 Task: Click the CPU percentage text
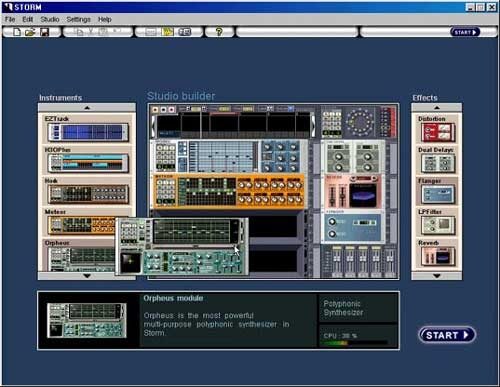[340, 335]
